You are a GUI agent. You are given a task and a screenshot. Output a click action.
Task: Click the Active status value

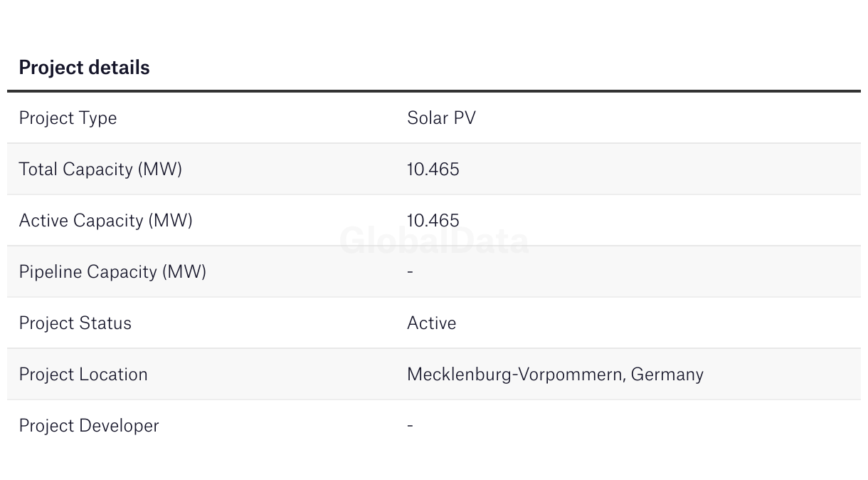click(431, 323)
